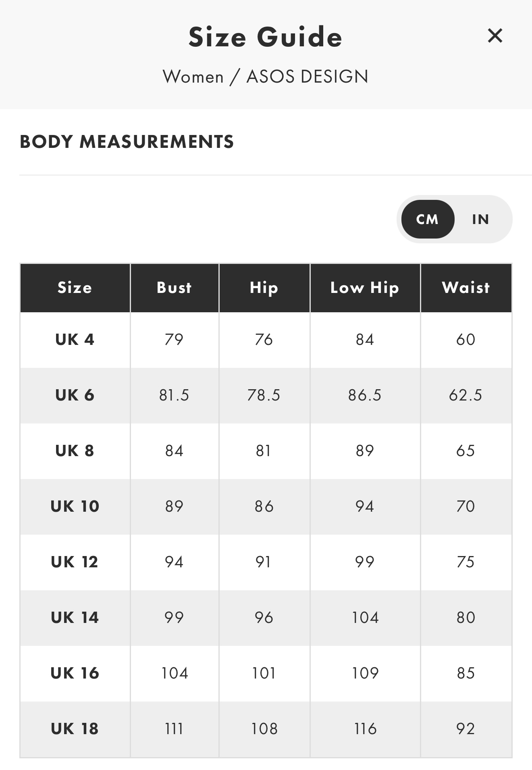Select the UK 16 size row label
This screenshot has width=532, height=770.
75,673
